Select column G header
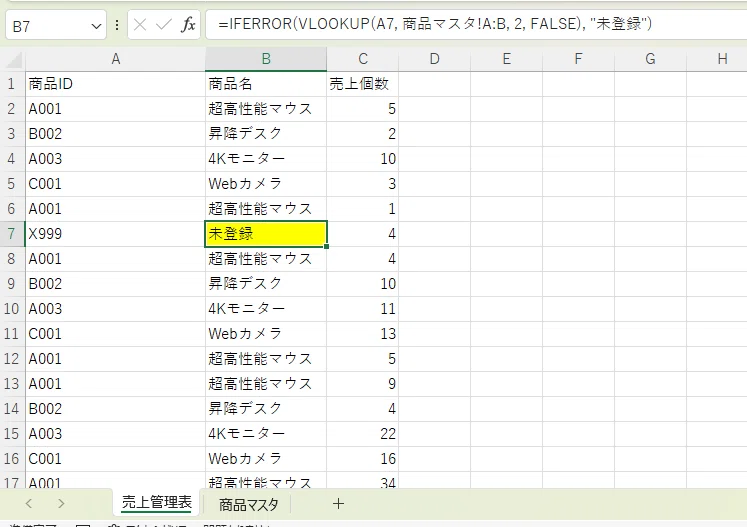747x527 pixels. pyautogui.click(x=650, y=59)
